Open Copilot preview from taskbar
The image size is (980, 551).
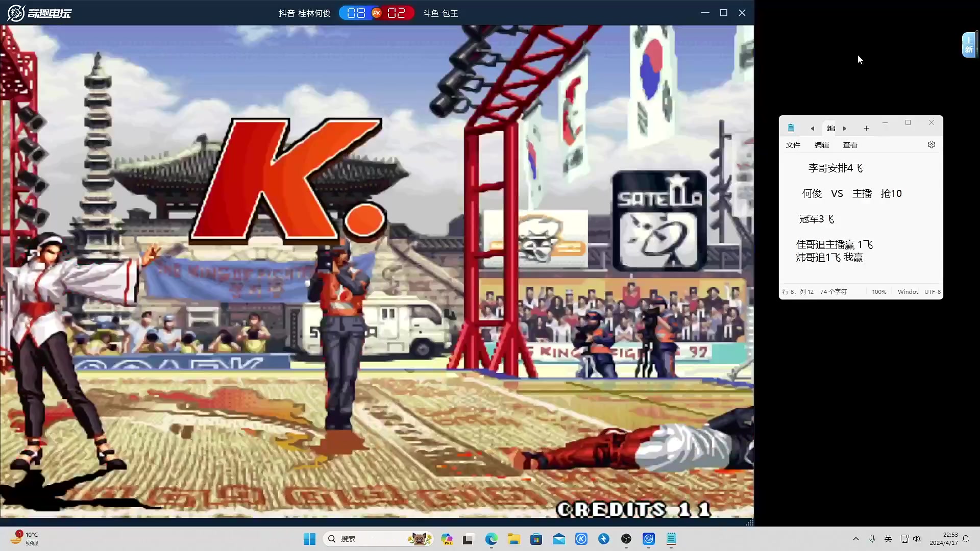pos(447,539)
